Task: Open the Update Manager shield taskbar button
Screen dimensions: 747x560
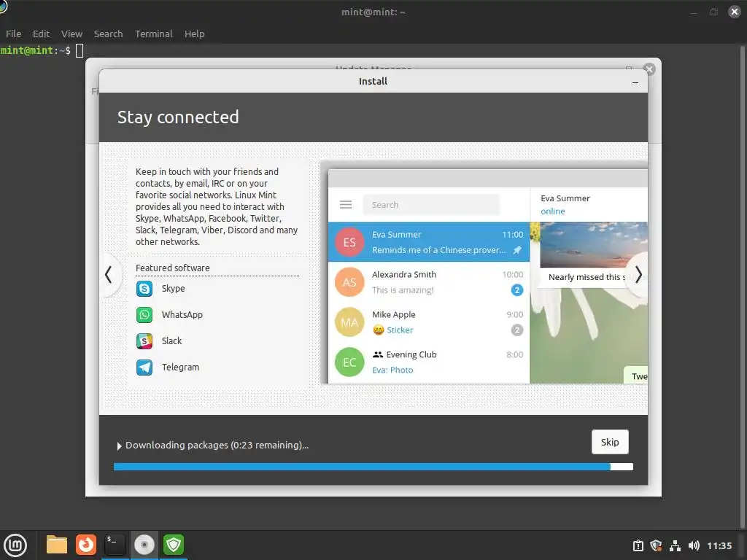Action: tap(174, 545)
